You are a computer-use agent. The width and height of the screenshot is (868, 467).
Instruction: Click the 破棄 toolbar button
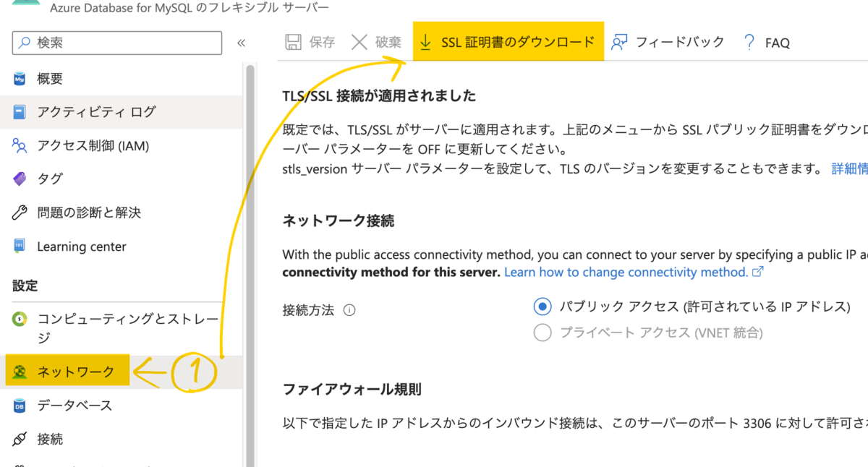coord(376,42)
